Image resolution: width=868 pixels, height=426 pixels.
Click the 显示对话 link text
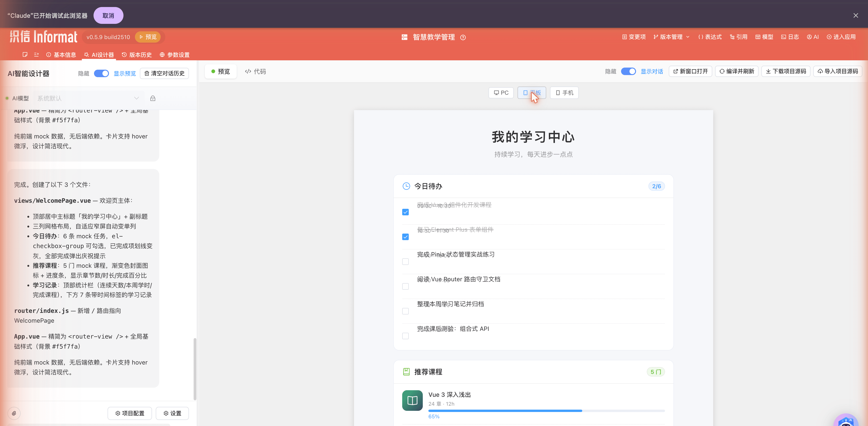652,72
